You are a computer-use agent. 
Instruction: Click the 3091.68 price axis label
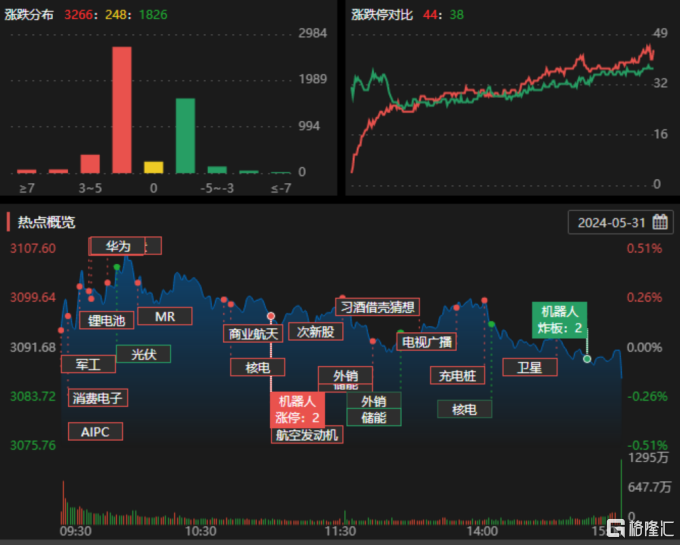click(x=33, y=347)
